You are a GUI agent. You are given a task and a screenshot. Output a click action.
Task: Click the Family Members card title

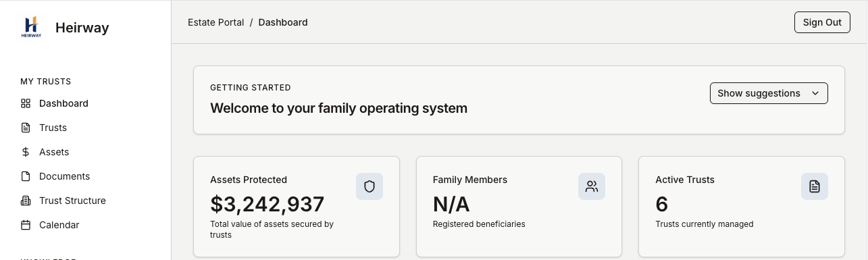tap(470, 180)
